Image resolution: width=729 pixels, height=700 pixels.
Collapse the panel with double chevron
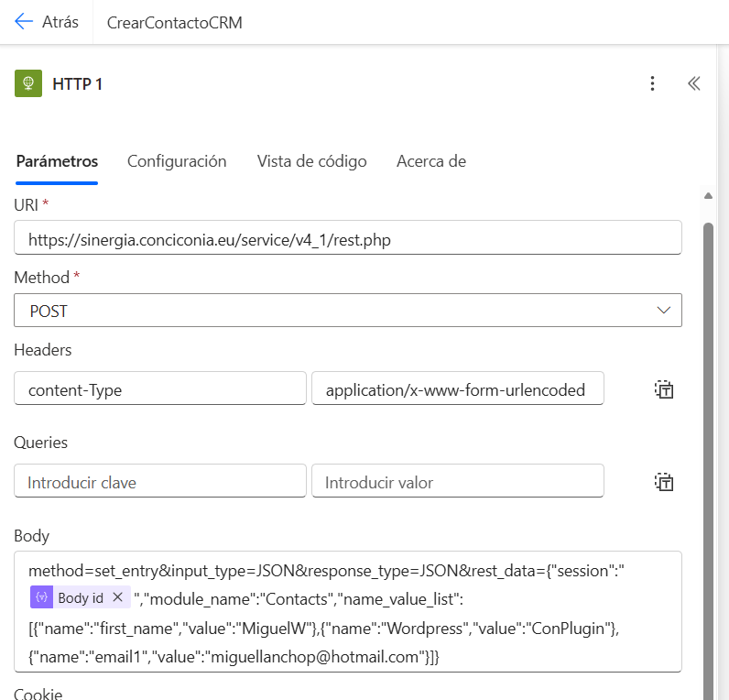point(694,83)
